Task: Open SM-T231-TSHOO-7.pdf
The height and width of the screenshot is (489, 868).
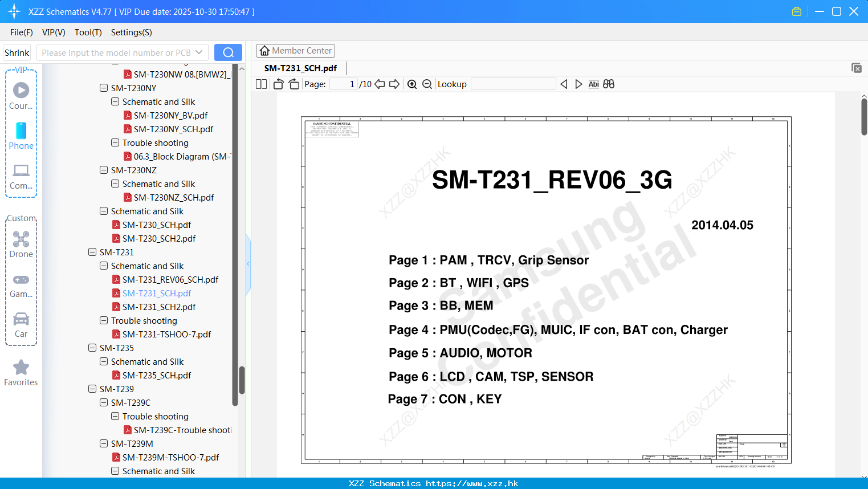Action: coord(166,334)
